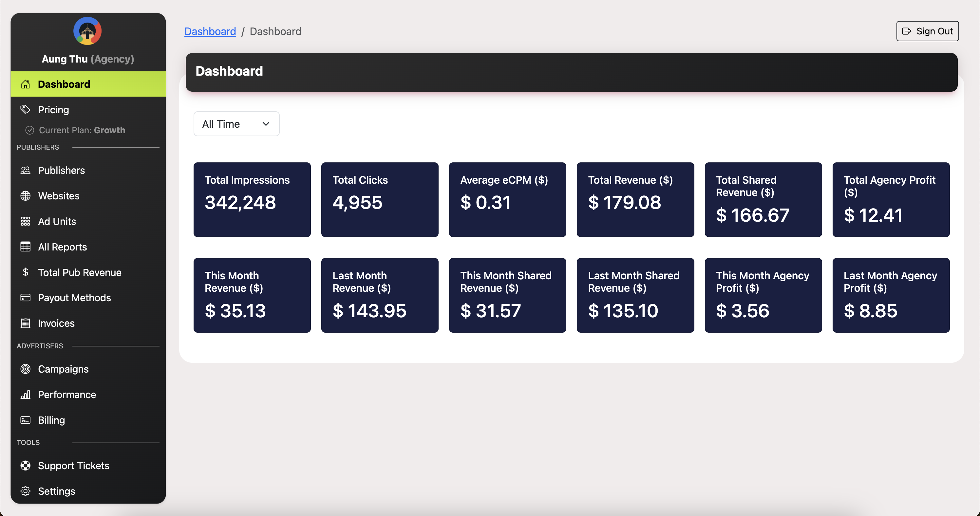Click the Total Agency Profit card
The height and width of the screenshot is (516, 980).
coord(891,200)
